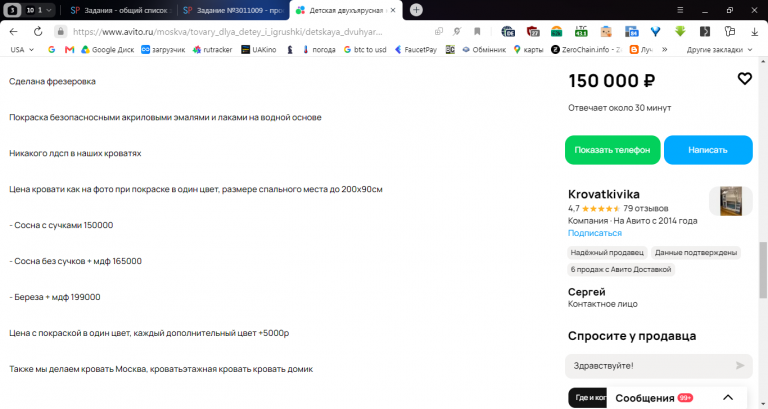Image resolution: width=768 pixels, height=409 pixels.
Task: Click the page vertical scrollbar thumb
Action: [x=763, y=269]
